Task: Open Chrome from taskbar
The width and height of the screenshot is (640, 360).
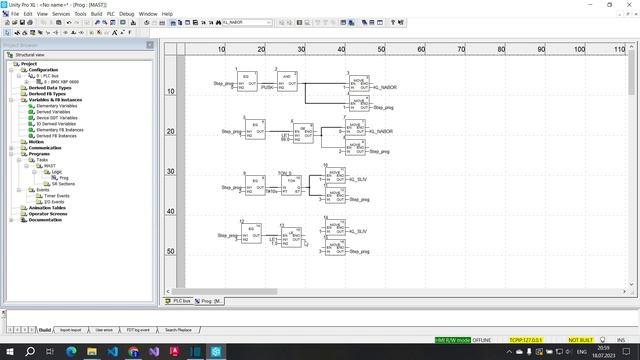Action: [133, 351]
